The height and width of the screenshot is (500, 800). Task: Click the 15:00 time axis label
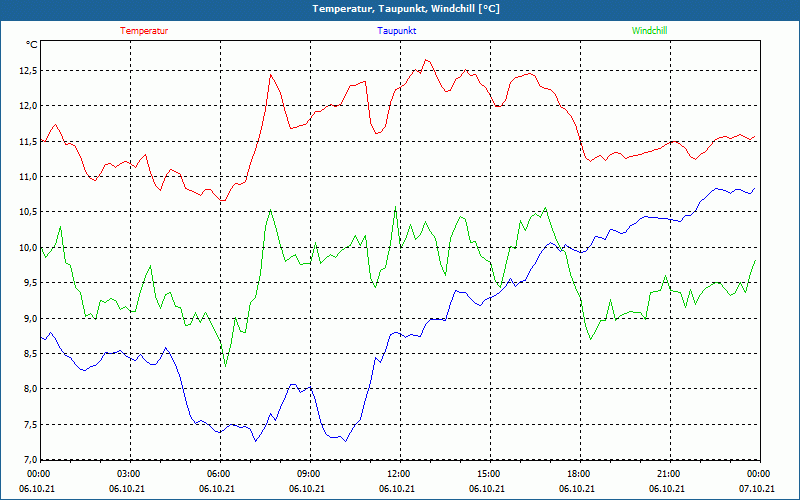pos(487,474)
